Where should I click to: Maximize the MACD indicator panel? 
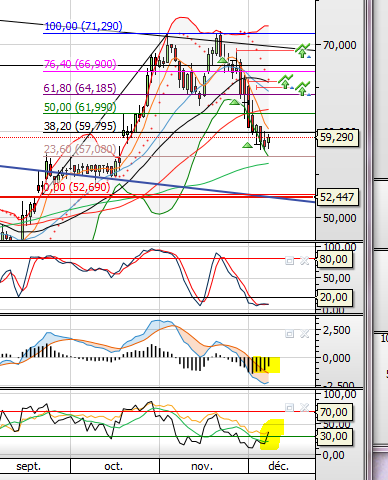point(289,334)
